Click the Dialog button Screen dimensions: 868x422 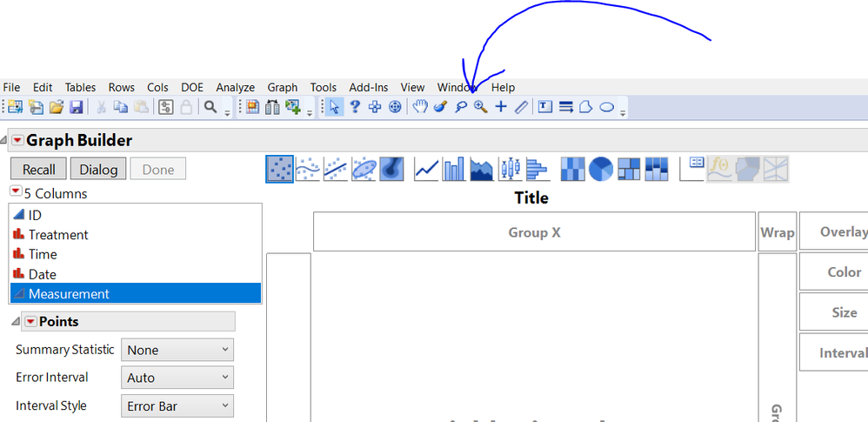tap(98, 170)
